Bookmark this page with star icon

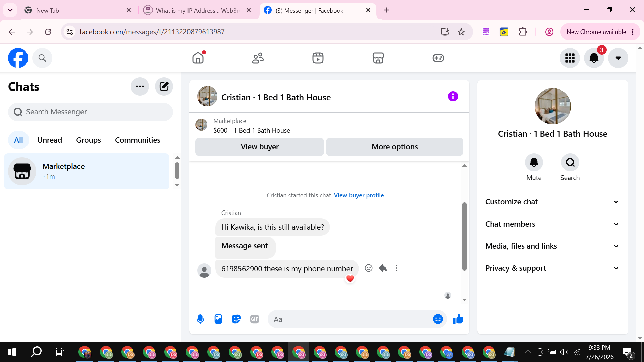462,32
